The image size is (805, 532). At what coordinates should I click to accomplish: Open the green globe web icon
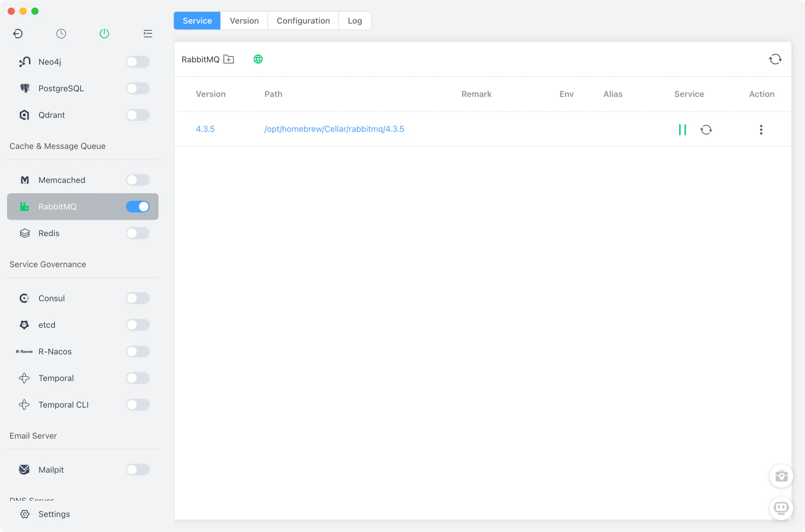tap(258, 59)
